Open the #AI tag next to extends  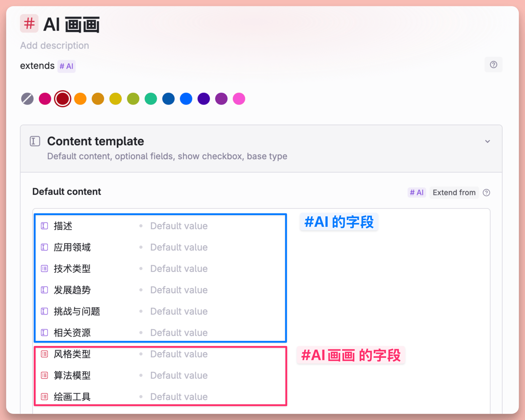(67, 66)
